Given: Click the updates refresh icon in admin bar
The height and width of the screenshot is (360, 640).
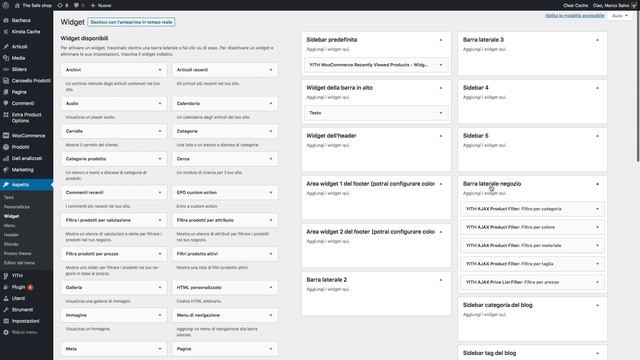Looking at the screenshot, I should pyautogui.click(x=60, y=5).
